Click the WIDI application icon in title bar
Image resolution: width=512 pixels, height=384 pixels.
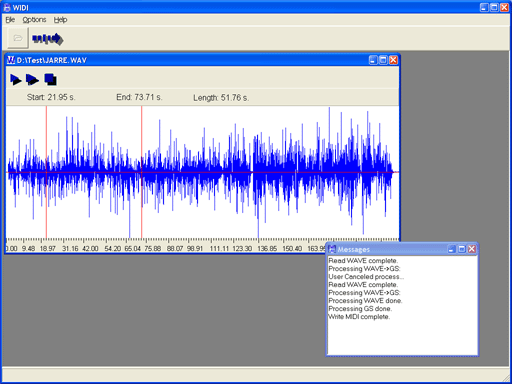click(x=7, y=7)
